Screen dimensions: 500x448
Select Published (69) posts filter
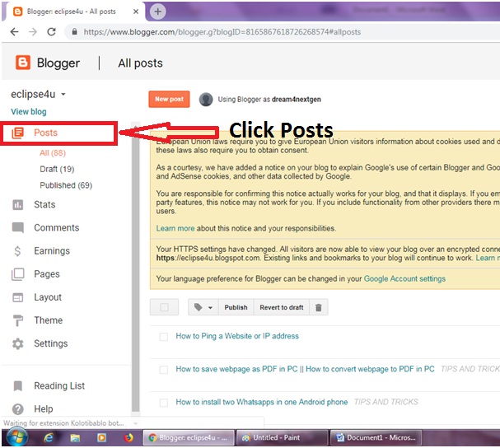click(66, 185)
